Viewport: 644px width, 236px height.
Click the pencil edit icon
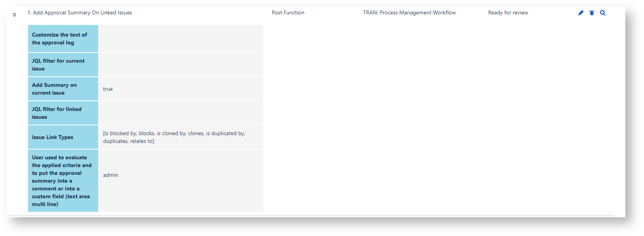click(x=581, y=13)
